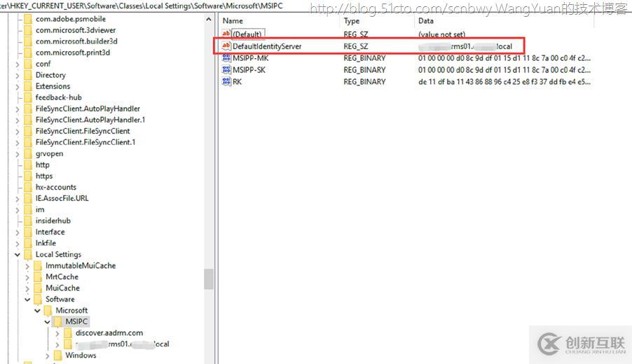This screenshot has height=364, width=632.
Task: Click the feedback-hub folder icon
Action: pos(28,98)
